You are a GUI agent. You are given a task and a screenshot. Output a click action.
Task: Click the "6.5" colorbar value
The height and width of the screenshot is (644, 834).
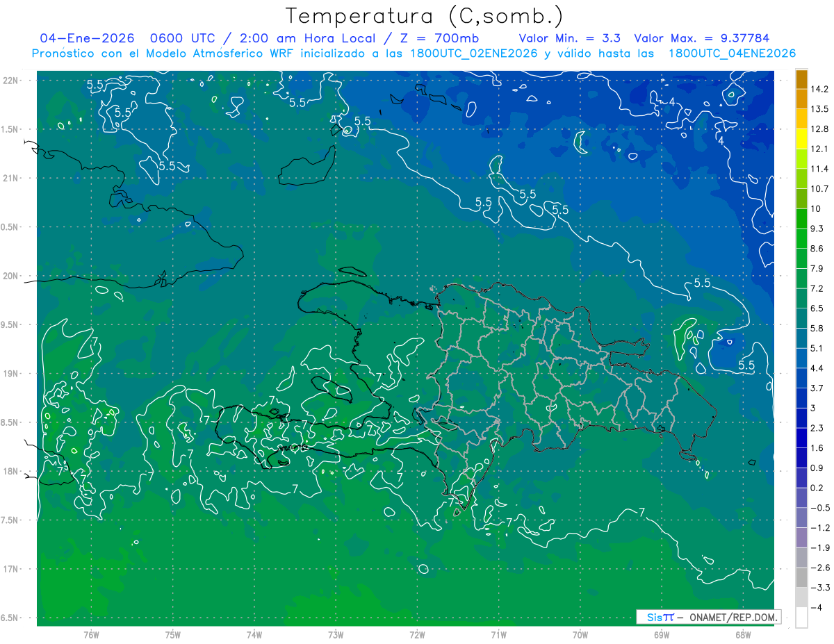pos(817,308)
